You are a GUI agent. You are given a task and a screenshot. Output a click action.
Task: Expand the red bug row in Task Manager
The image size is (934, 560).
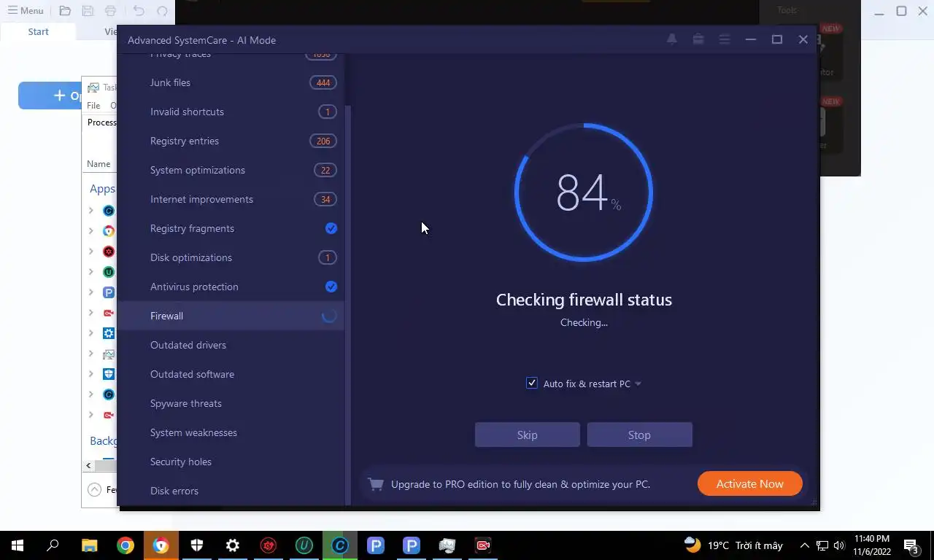click(x=90, y=252)
